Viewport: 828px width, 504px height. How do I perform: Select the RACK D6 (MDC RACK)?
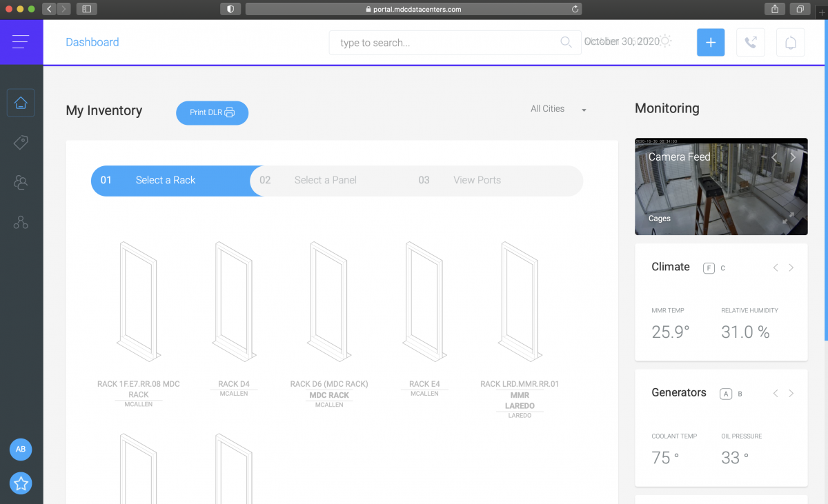tap(329, 301)
